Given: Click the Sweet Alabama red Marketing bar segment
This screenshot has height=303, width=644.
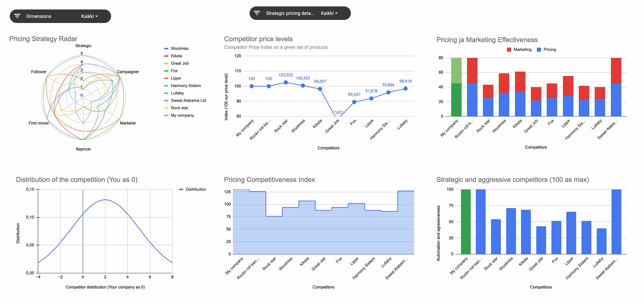Looking at the screenshot, I should 616,71.
